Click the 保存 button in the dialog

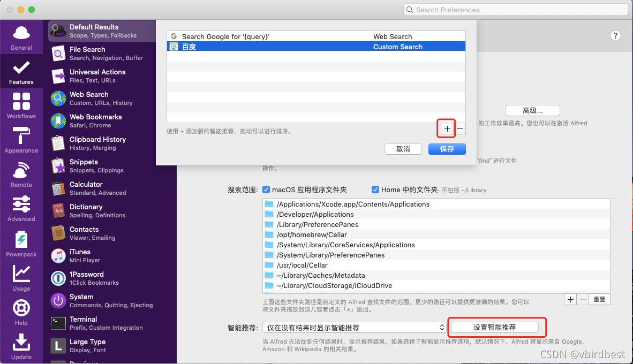click(447, 149)
